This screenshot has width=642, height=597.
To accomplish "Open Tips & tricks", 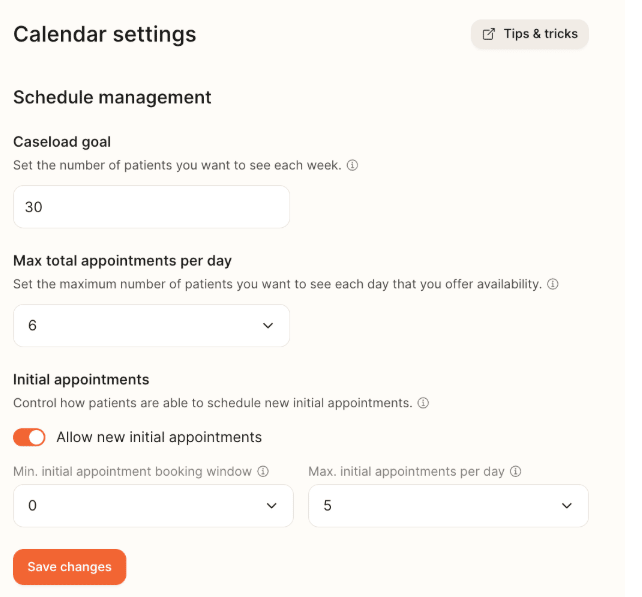I will [x=531, y=34].
